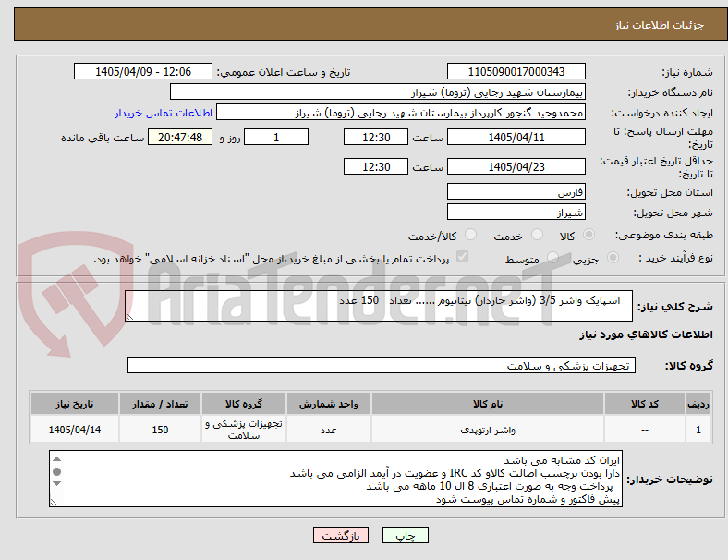Click the scrollbar thumb in buyer notes
This screenshot has height=560, width=728.
[57, 472]
